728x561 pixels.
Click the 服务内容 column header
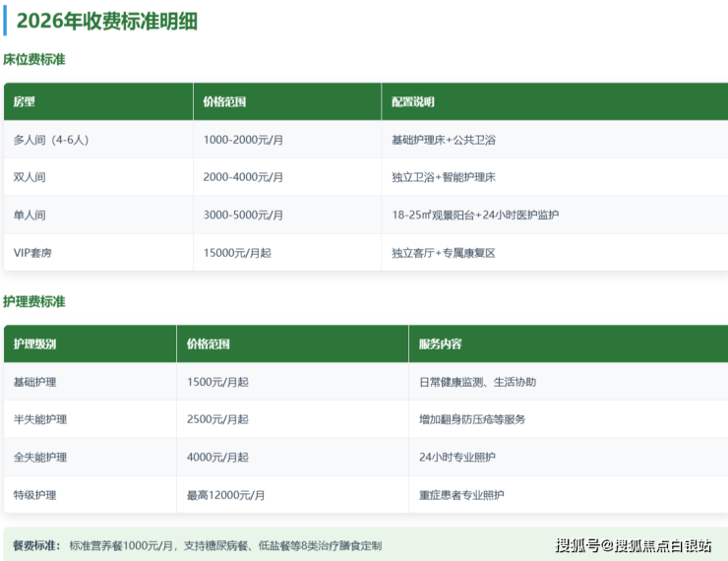440,344
